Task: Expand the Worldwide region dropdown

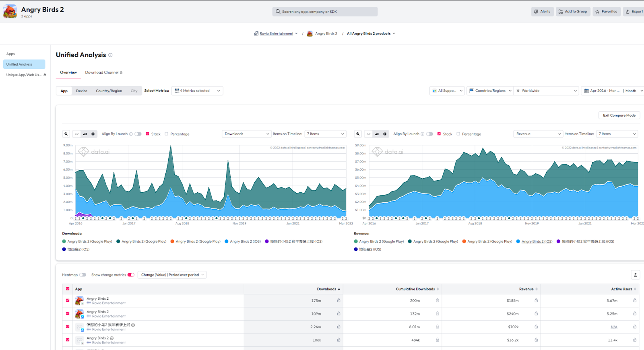Action: (x=547, y=91)
